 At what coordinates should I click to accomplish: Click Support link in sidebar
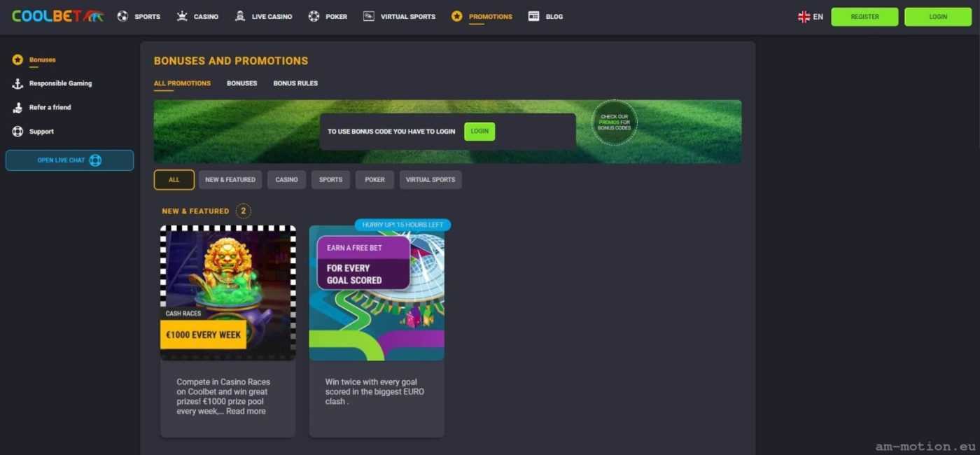(x=41, y=132)
